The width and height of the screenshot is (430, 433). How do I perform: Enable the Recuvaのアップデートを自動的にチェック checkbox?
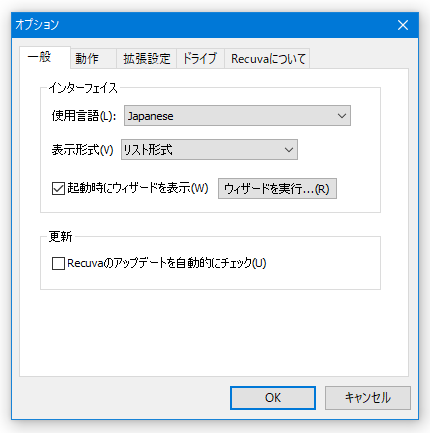coord(58,263)
